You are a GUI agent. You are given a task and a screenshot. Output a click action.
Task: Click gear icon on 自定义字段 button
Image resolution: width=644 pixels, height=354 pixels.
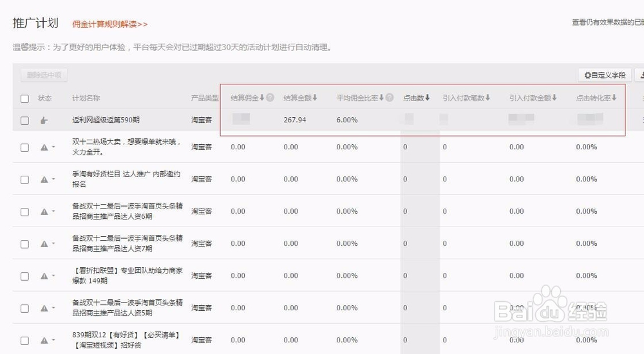tap(588, 75)
